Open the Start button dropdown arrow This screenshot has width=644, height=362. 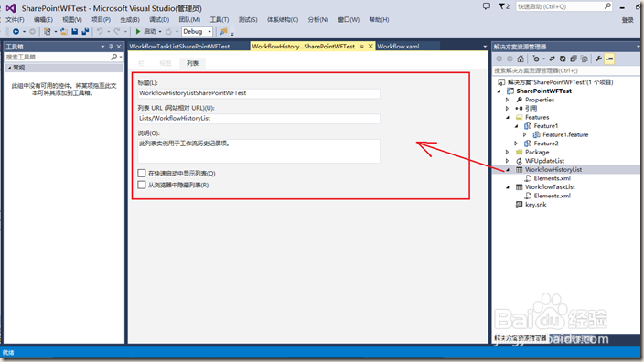click(160, 32)
